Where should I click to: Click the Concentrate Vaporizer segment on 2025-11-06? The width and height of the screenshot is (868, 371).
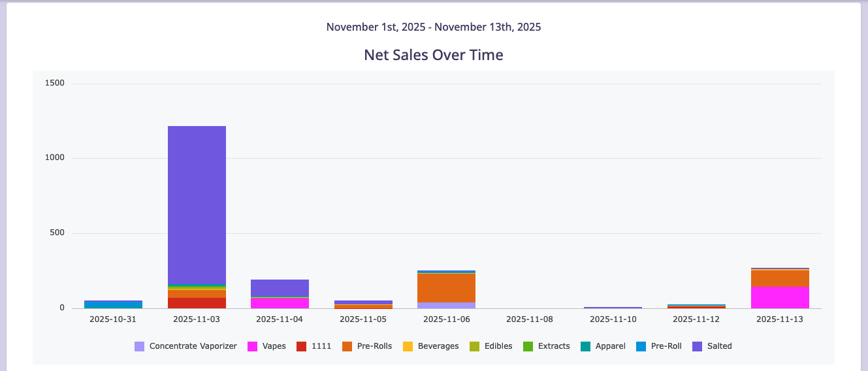click(x=446, y=305)
